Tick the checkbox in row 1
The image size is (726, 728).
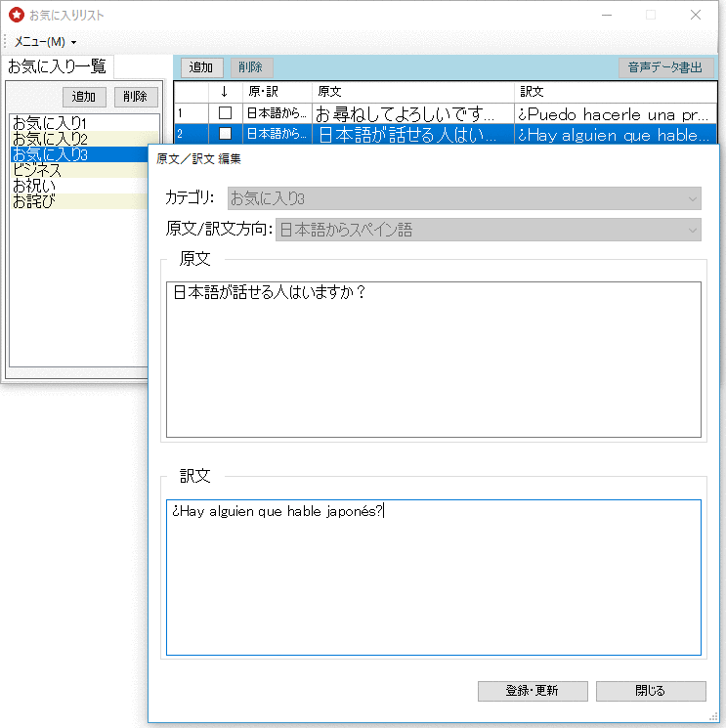click(x=225, y=113)
